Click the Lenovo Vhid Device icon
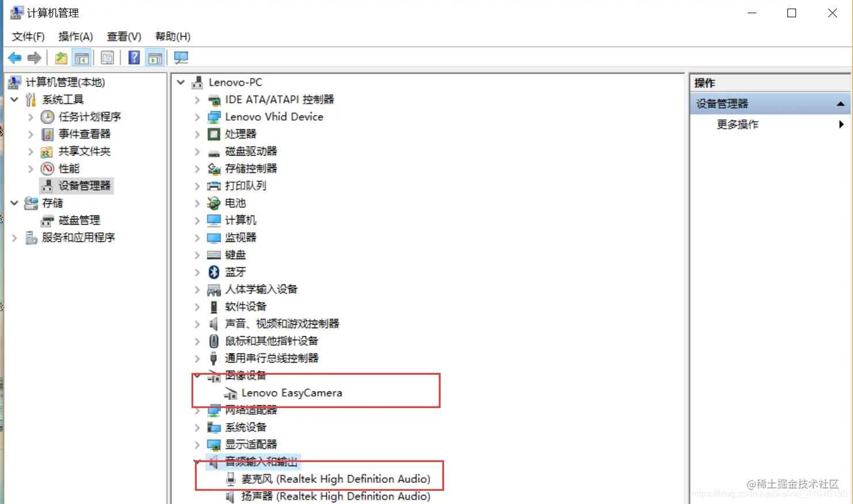853x504 pixels. [x=214, y=117]
